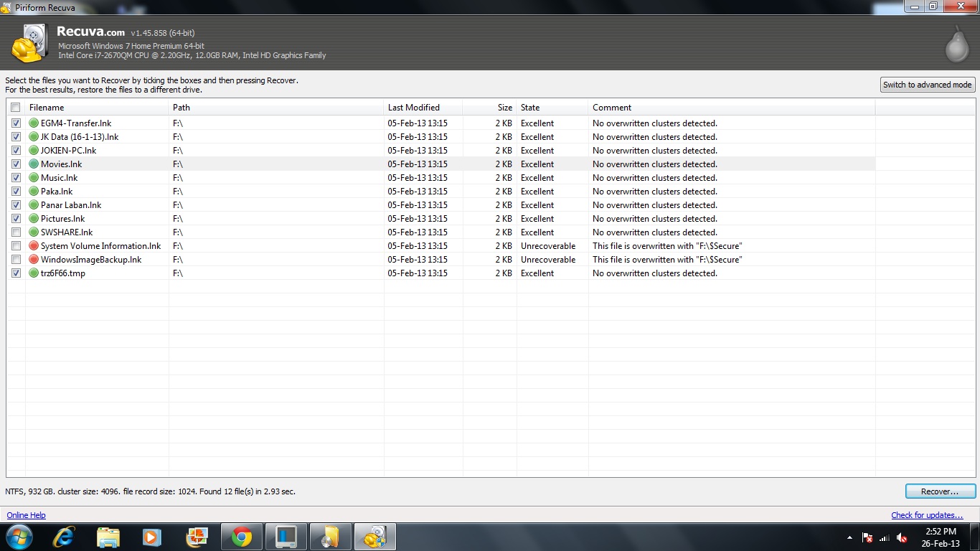
Task: Open the Action Center flag icon
Action: [867, 538]
